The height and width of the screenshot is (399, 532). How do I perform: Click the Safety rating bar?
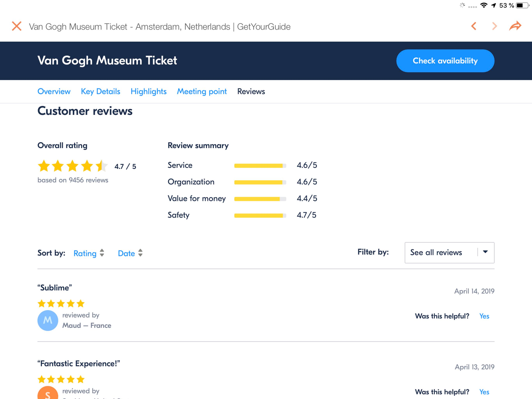(x=260, y=215)
